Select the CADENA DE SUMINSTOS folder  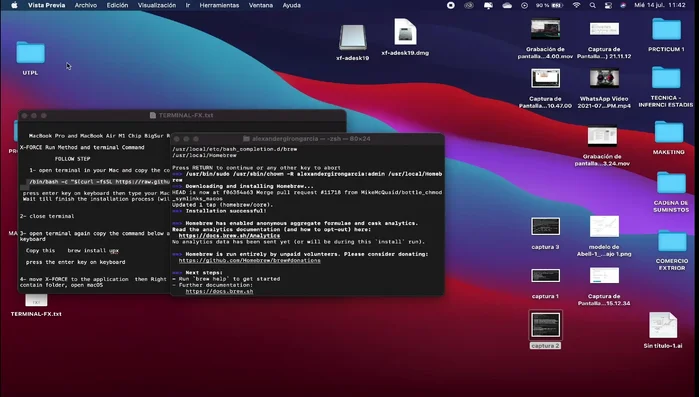click(x=671, y=183)
